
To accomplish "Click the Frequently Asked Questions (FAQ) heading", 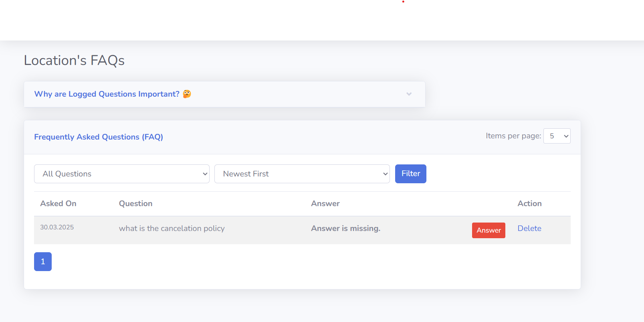I will 99,137.
